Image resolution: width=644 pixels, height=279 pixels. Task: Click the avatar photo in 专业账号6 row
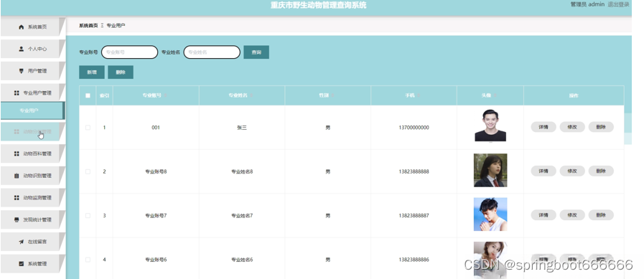490,260
